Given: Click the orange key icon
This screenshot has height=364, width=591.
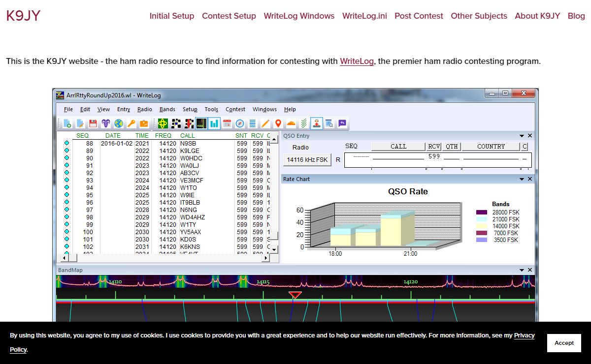Looking at the screenshot, I should (x=131, y=123).
